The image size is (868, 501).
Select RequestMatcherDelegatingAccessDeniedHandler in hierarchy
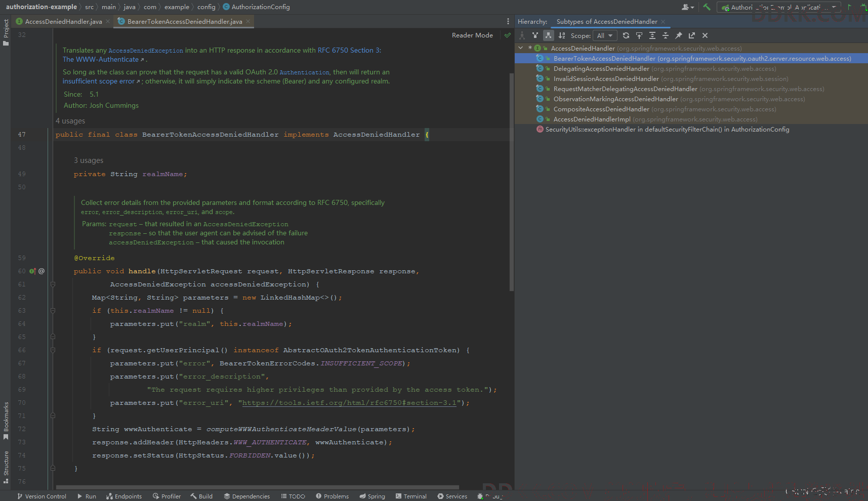point(691,89)
